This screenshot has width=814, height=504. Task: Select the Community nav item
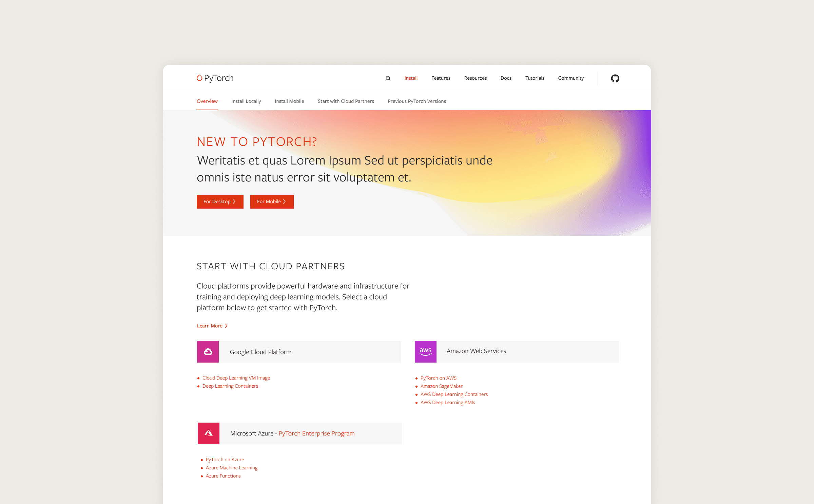pos(571,78)
